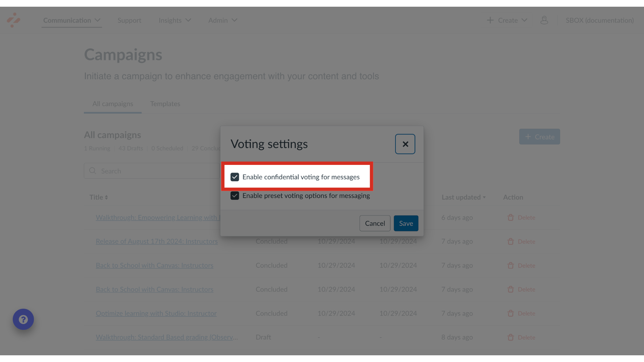Click the user account icon

(544, 20)
